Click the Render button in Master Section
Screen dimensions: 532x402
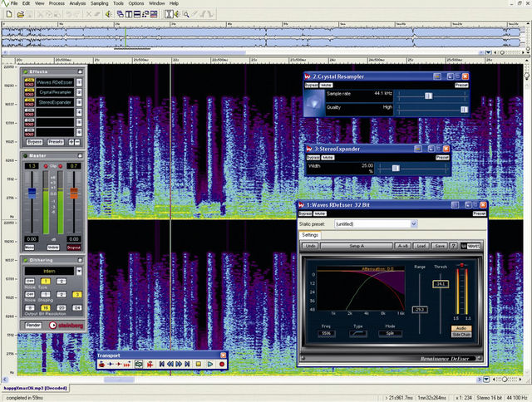(x=33, y=326)
